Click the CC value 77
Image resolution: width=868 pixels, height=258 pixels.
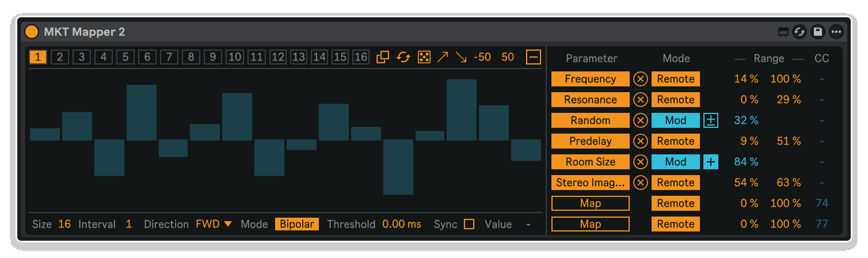(x=821, y=224)
